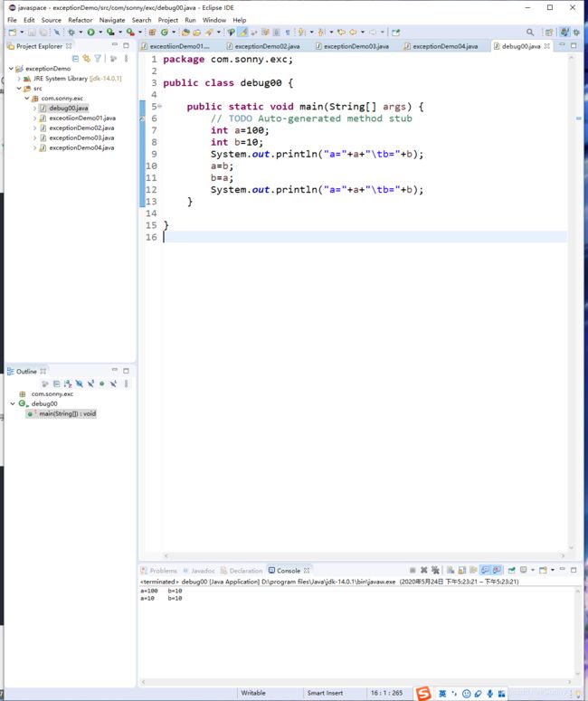Expand the JRE System Library node
588x701 pixels.
point(19,78)
